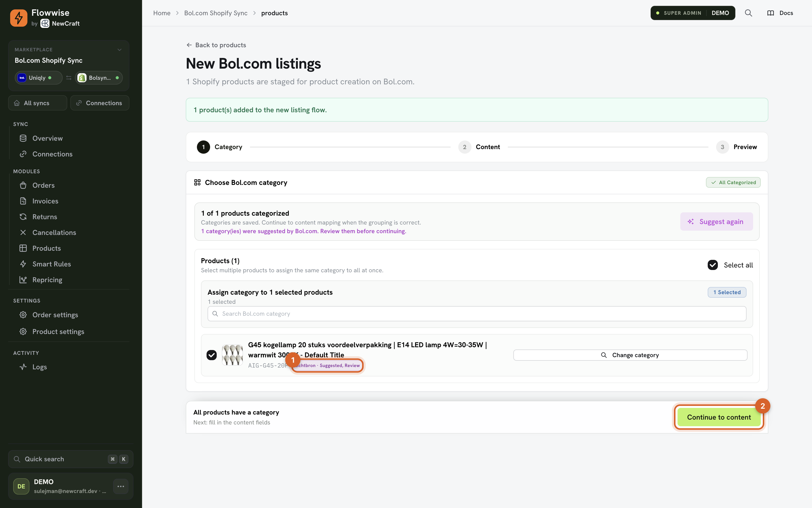
Task: Focus the Search Bol.com category field
Action: (477, 314)
